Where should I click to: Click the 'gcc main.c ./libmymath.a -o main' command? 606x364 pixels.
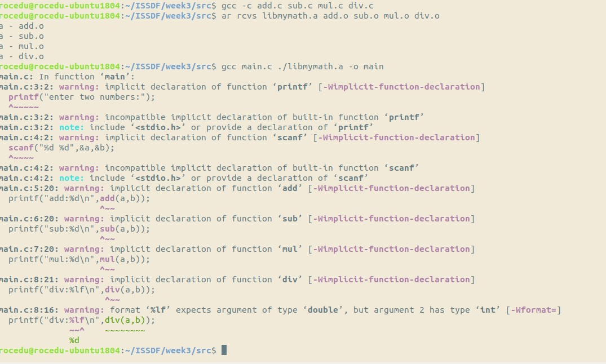(x=303, y=66)
